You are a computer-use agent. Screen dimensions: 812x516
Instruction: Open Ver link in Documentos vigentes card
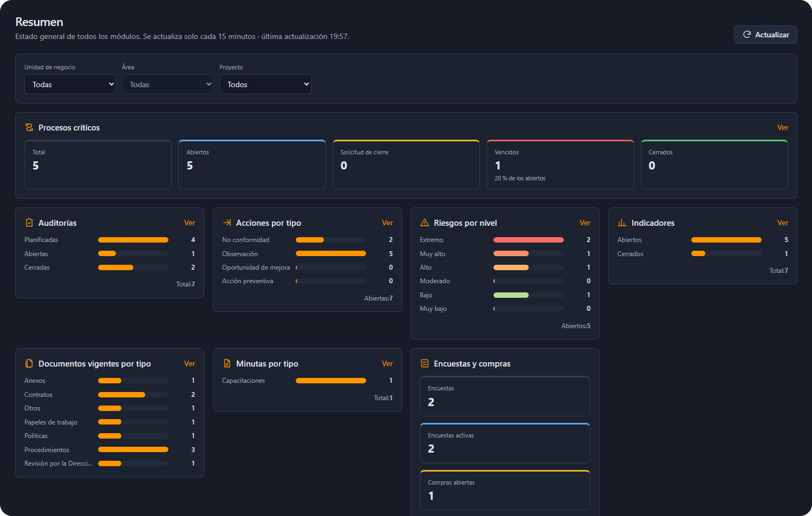click(x=190, y=363)
